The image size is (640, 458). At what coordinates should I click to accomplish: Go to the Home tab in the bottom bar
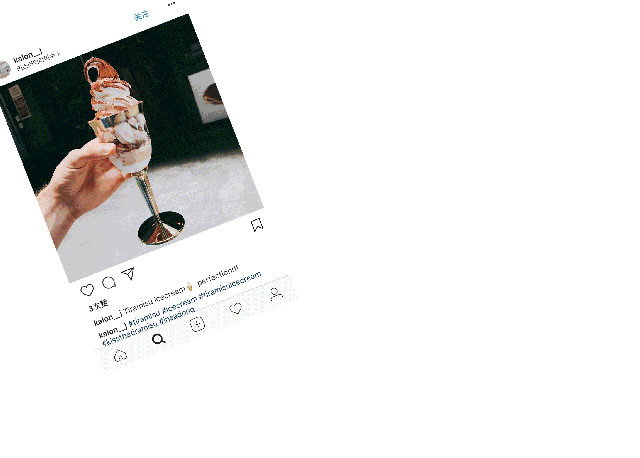[120, 356]
